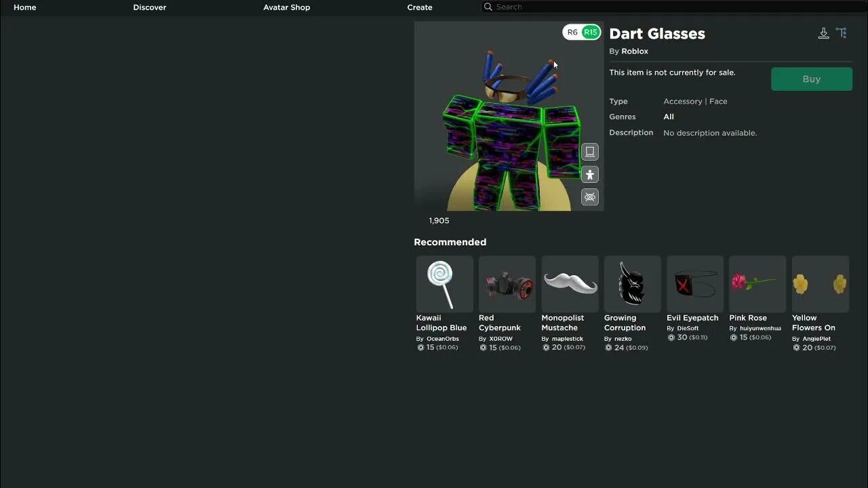Open creator OceanOrbs link
868x488 pixels.
tap(443, 339)
